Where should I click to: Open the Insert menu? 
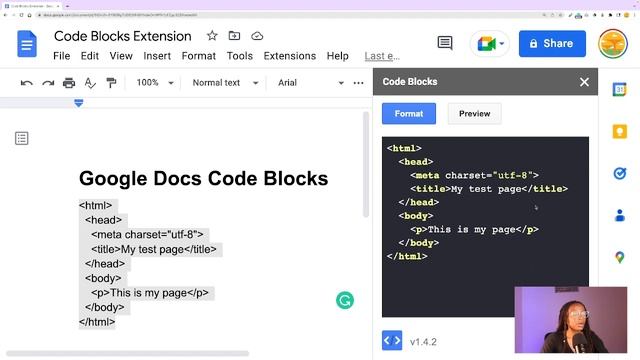coord(157,56)
